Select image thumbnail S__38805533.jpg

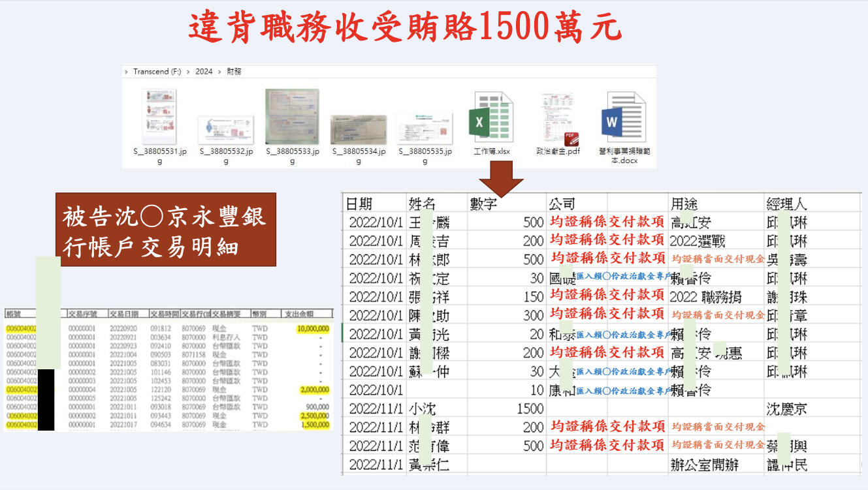click(292, 116)
